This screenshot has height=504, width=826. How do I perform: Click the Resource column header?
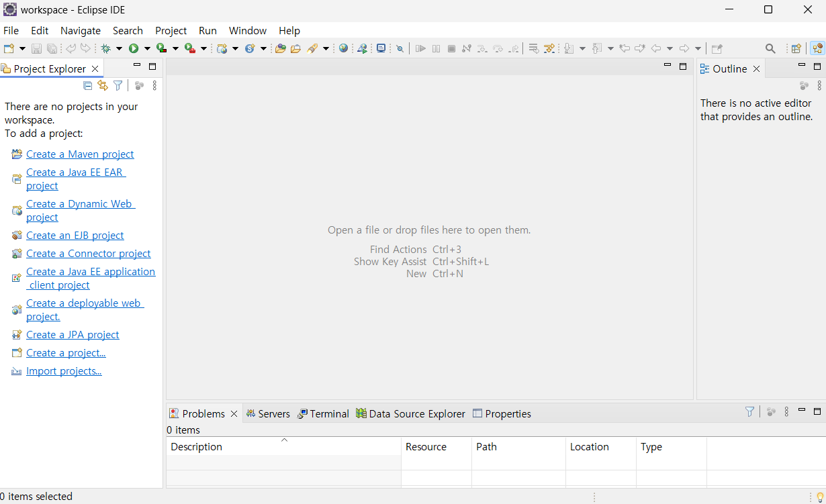437,446
